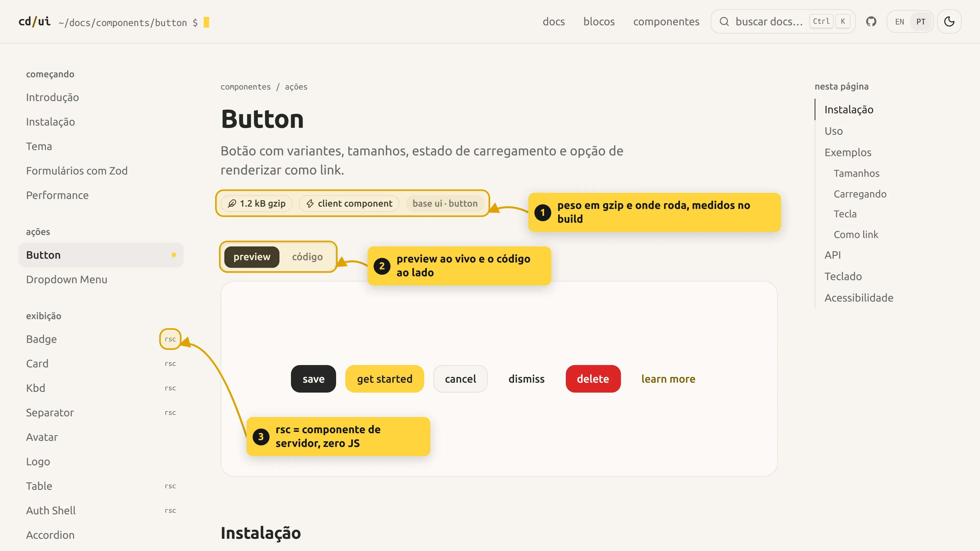Open Formulários com Zod page

pos(101,171)
